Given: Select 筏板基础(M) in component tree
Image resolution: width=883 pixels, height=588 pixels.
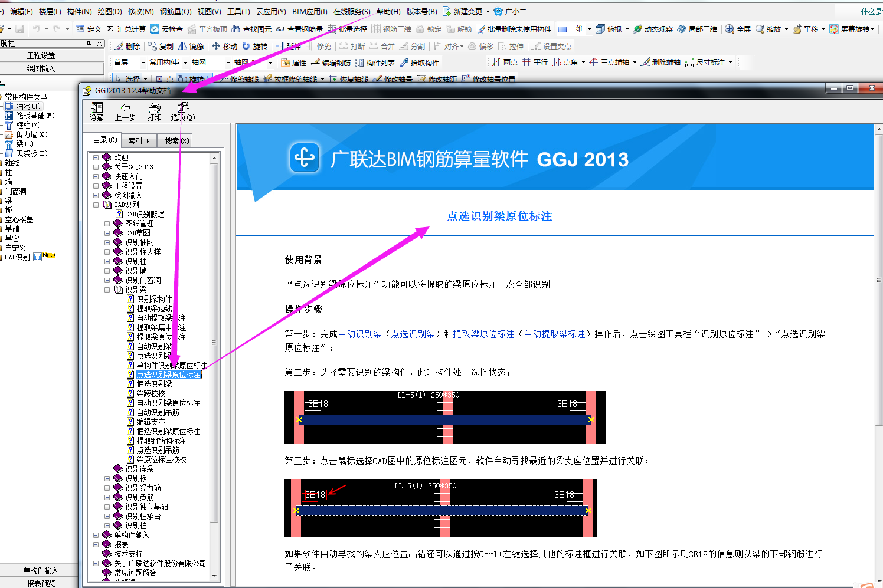Looking at the screenshot, I should tap(30, 116).
